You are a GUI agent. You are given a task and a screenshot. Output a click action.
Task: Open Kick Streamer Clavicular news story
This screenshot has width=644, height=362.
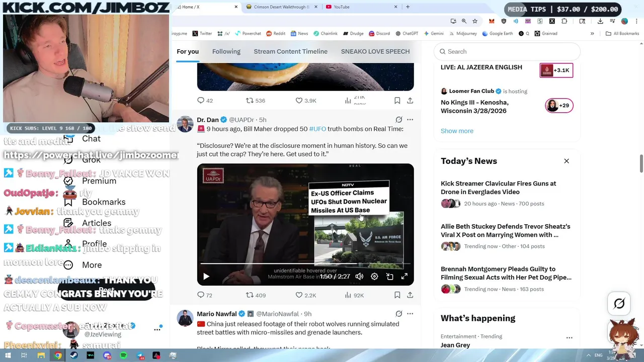507,193
